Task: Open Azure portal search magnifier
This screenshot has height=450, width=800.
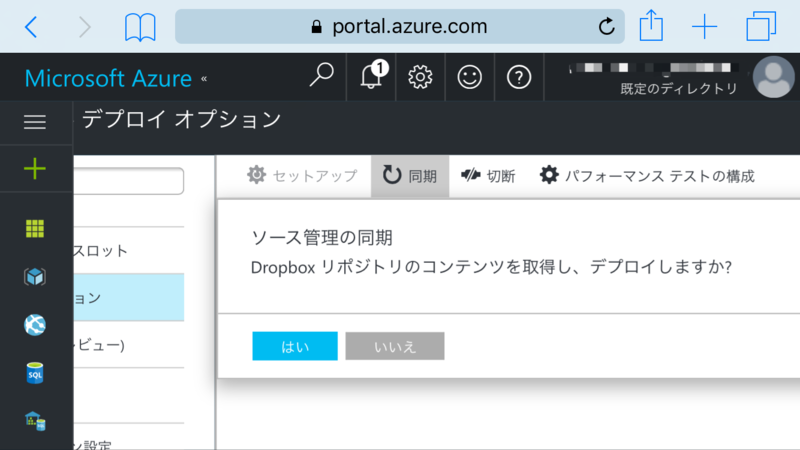Action: [x=321, y=76]
